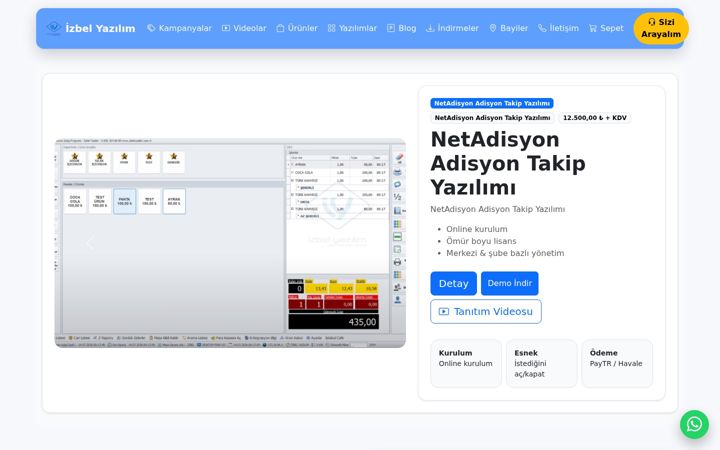Click the 12.500,00 ₺ + KDV price tag
Image resolution: width=720 pixels, height=450 pixels.
tap(595, 118)
